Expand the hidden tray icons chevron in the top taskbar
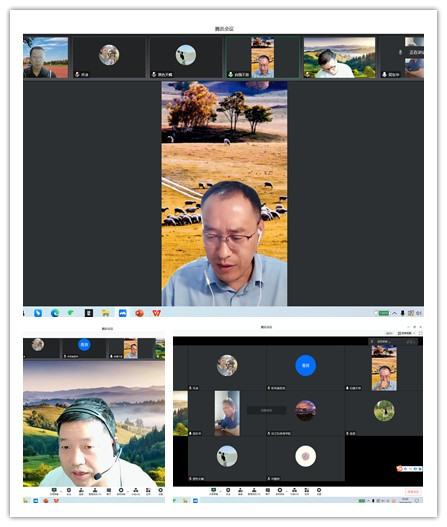This screenshot has width=447, height=527. click(x=395, y=313)
